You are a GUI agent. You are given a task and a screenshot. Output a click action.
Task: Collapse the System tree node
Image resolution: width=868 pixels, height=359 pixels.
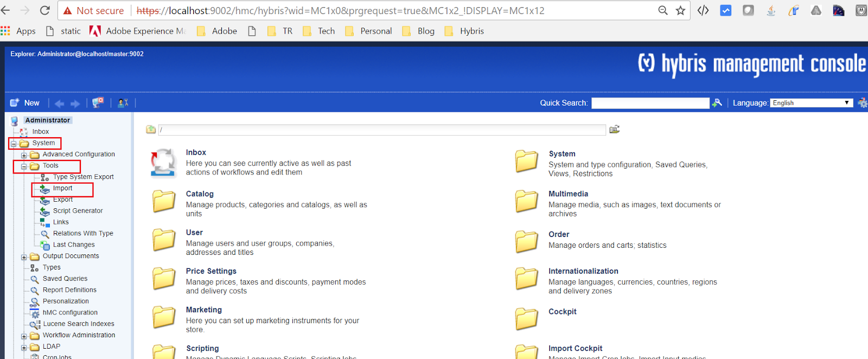pyautogui.click(x=14, y=144)
